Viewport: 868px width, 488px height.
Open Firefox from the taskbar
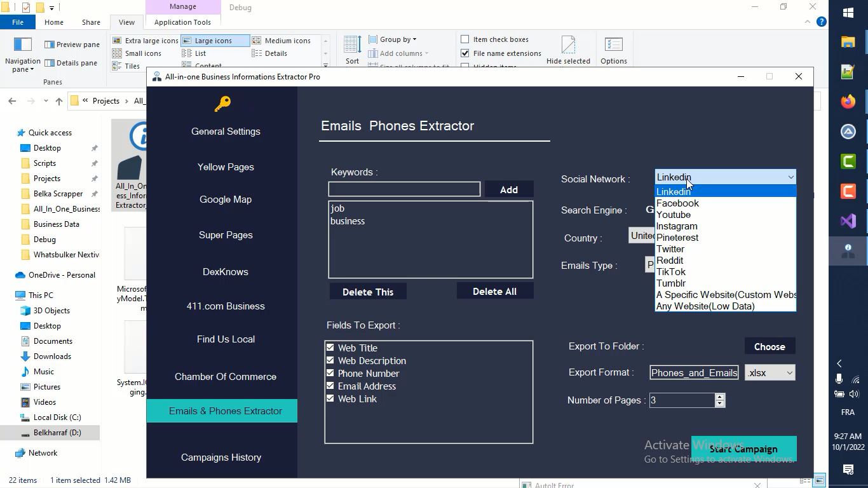pyautogui.click(x=848, y=102)
